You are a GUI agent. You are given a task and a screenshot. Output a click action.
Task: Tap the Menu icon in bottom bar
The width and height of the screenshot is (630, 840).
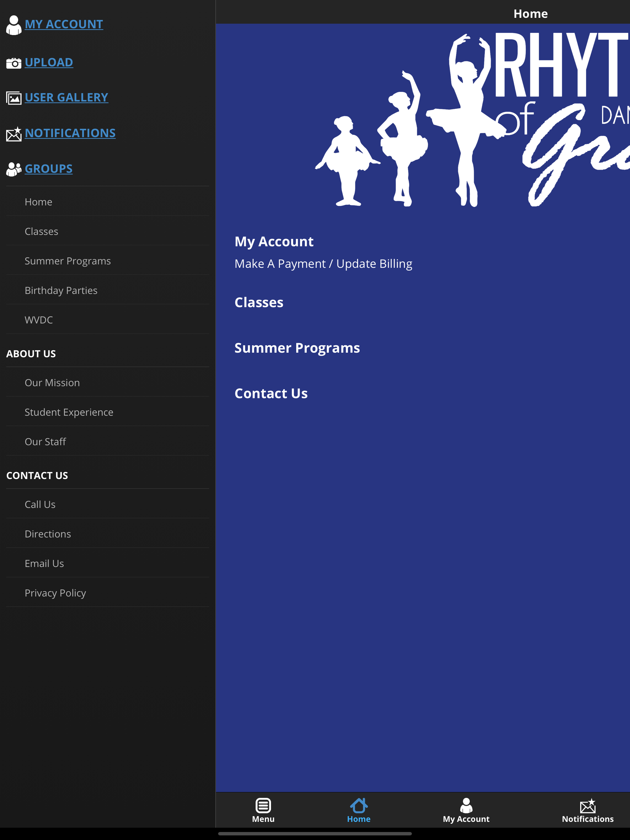click(263, 805)
